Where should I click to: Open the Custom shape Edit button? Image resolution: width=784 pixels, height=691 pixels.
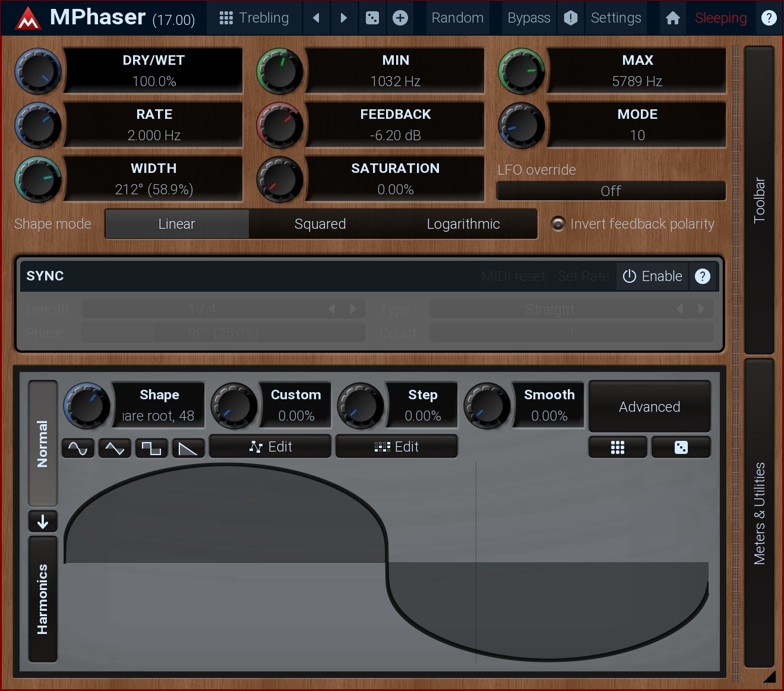point(270,447)
